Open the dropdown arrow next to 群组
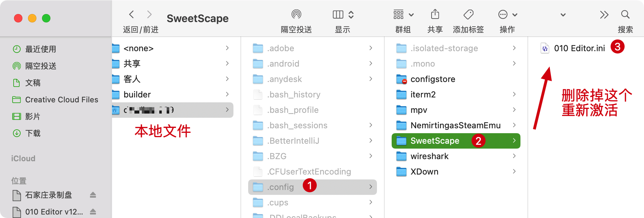644x218 pixels. coord(411,15)
